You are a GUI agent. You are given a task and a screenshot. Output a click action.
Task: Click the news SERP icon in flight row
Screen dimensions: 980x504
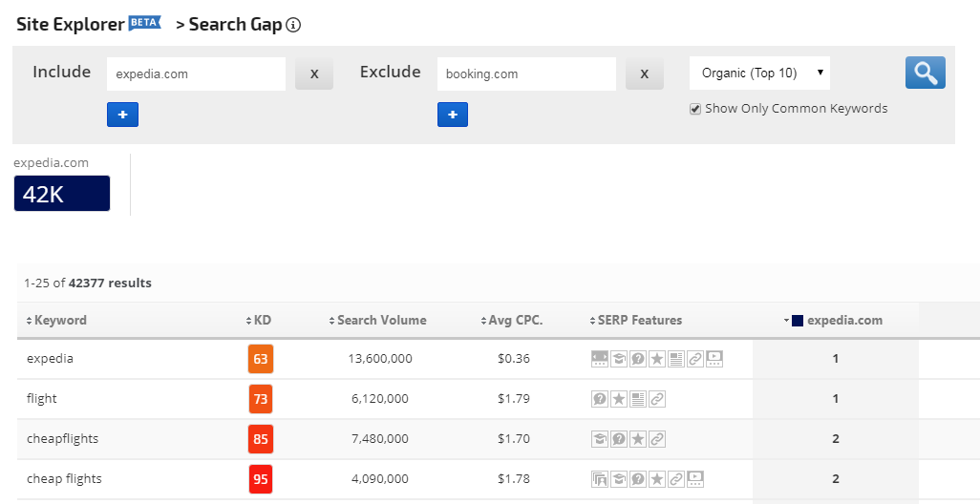point(638,399)
